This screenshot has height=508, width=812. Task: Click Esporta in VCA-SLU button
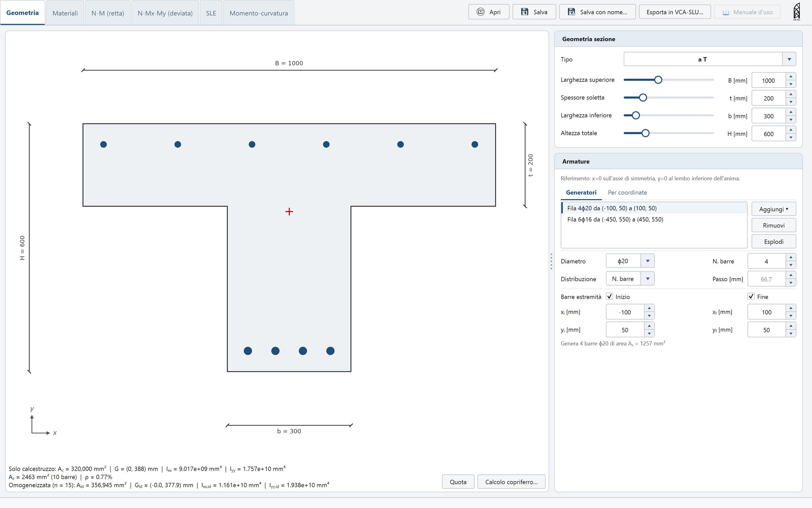[x=675, y=12]
